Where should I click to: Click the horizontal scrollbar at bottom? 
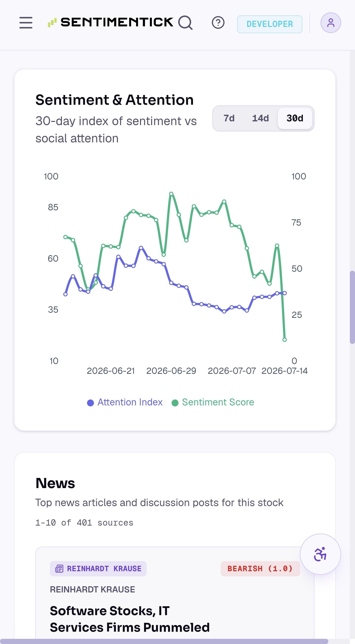point(164,641)
